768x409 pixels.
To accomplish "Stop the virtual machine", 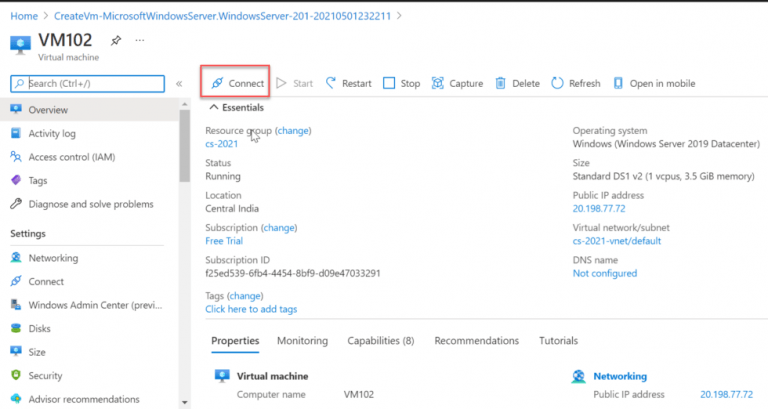I will click(390, 84).
